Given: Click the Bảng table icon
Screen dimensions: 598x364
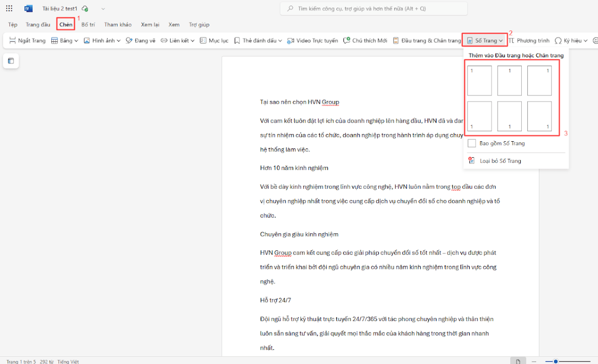Looking at the screenshot, I should pos(55,40).
